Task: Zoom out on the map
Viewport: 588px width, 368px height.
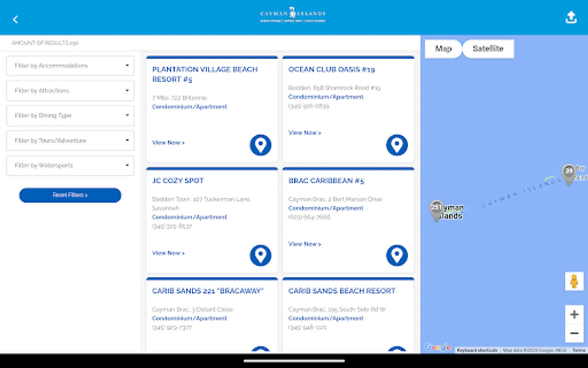Action: (574, 333)
